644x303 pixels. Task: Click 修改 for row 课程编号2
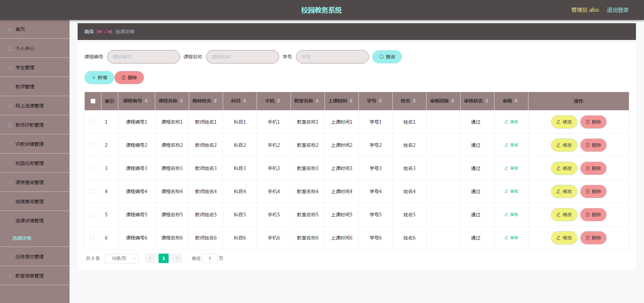click(564, 145)
